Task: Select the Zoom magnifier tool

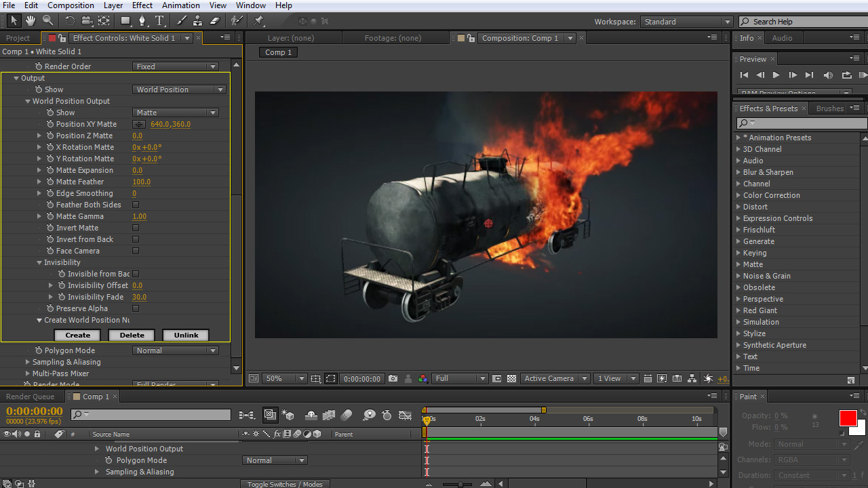Action: coord(48,21)
